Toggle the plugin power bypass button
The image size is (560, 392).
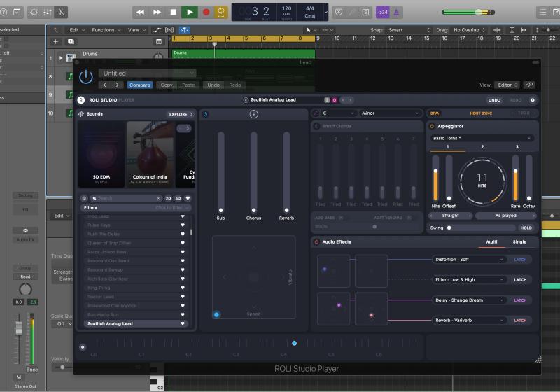85,78
